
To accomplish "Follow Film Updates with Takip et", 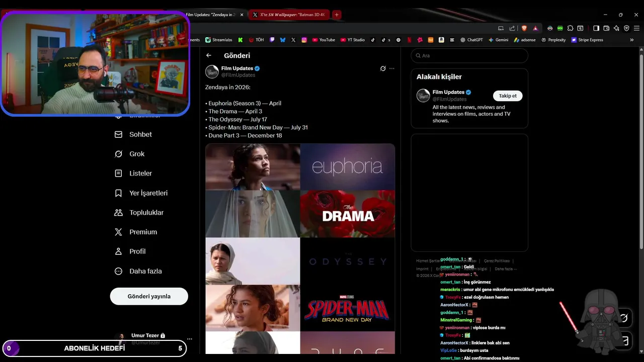I will 508,96.
